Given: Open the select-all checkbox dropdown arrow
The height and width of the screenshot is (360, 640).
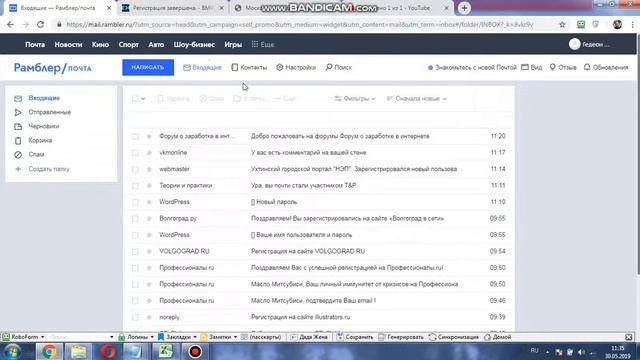Looking at the screenshot, I should (143, 99).
